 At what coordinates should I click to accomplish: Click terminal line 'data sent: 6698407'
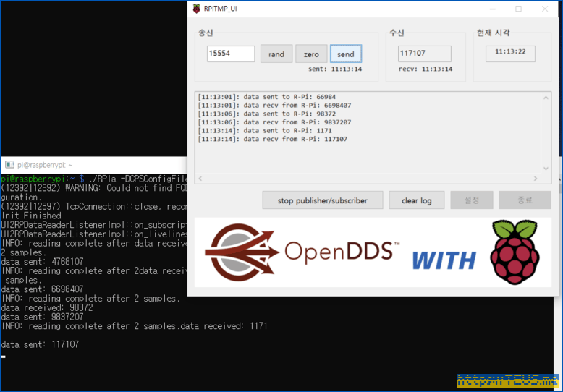[x=42, y=289]
